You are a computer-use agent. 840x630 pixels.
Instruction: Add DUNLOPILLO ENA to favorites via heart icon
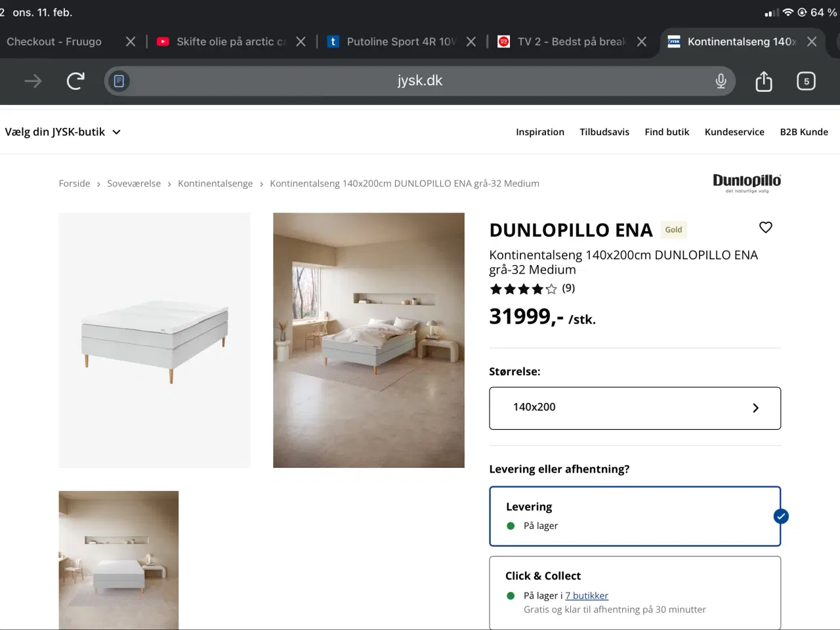click(765, 227)
